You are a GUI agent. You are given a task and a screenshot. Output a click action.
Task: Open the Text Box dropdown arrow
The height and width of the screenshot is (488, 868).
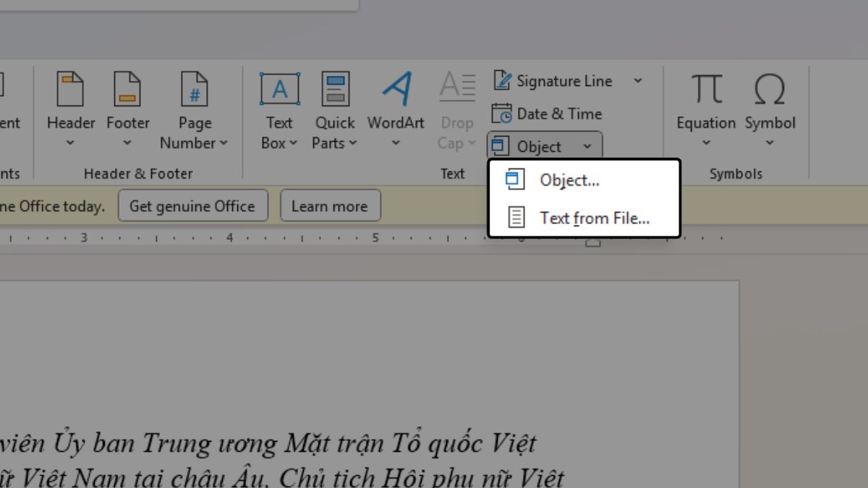point(293,143)
